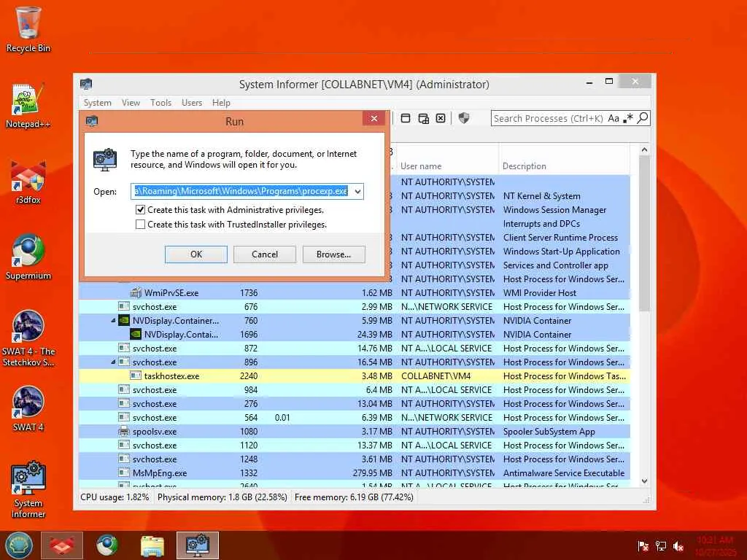Click SWAT 4 desktop icon

pos(28,408)
